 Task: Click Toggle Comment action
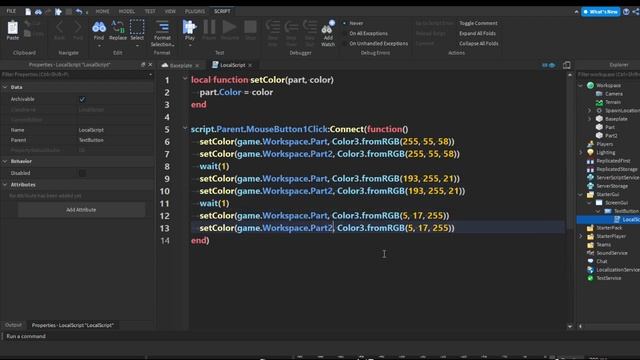coord(478,23)
